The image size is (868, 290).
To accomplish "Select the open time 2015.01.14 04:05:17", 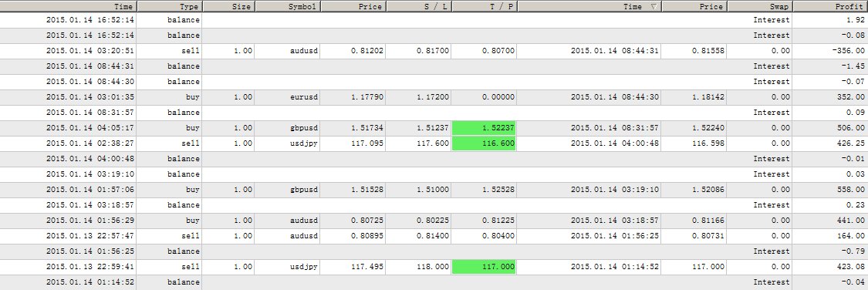I will 90,128.
